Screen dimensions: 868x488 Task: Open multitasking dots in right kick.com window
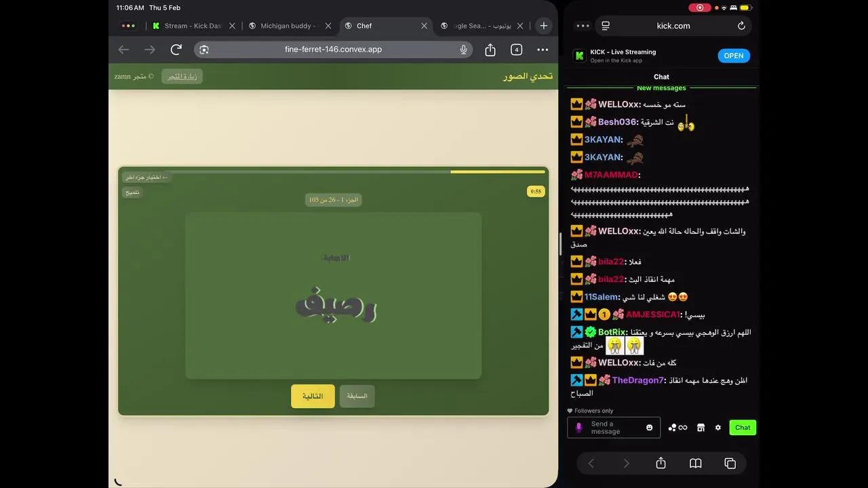coord(583,26)
